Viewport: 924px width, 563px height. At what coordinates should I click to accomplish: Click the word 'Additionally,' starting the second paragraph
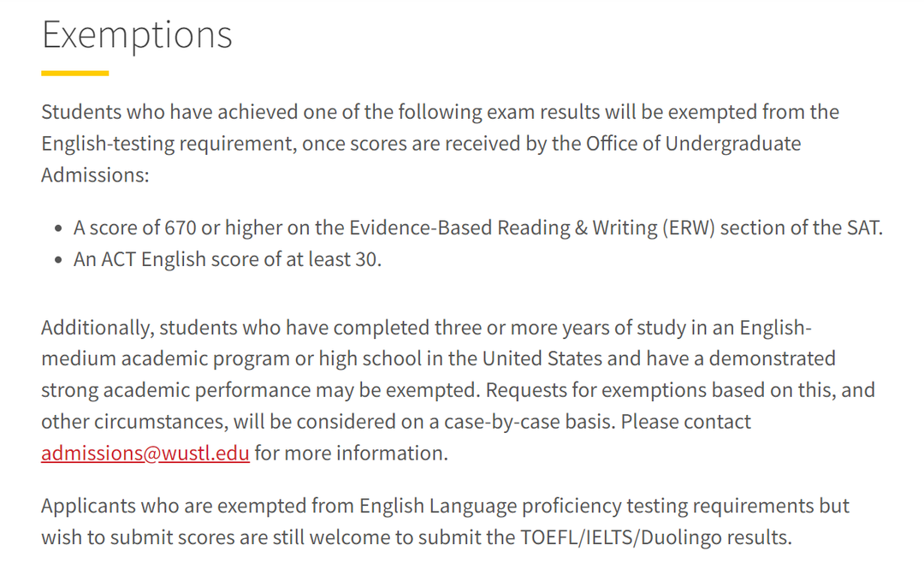point(98,327)
